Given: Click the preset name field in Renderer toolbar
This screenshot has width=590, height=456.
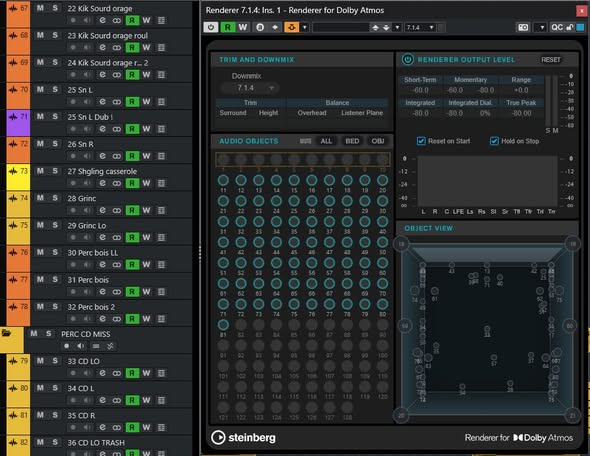Looking at the screenshot, I should 341,27.
